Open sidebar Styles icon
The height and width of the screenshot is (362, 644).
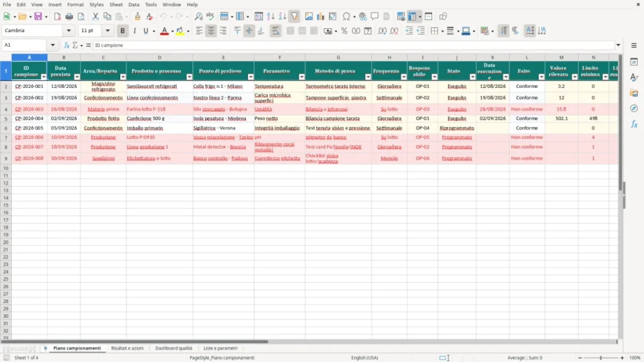tap(634, 77)
